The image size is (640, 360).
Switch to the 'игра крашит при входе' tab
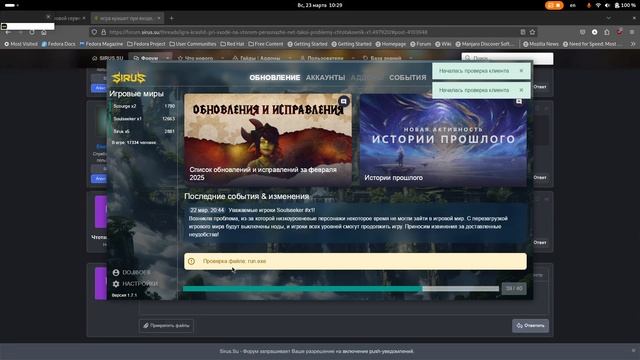127,18
